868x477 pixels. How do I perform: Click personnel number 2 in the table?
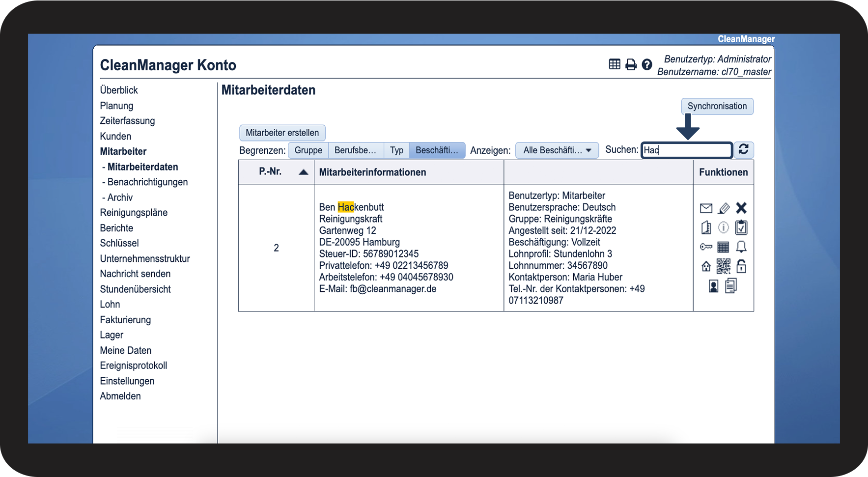click(x=276, y=248)
